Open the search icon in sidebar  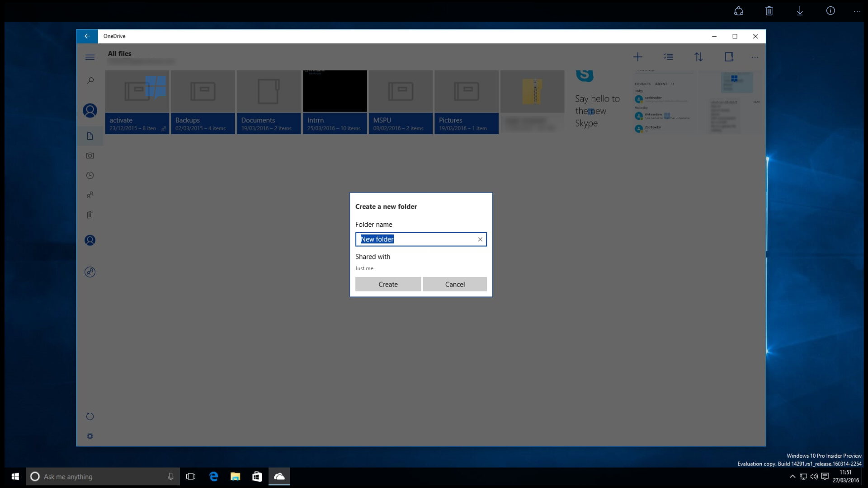(x=90, y=80)
